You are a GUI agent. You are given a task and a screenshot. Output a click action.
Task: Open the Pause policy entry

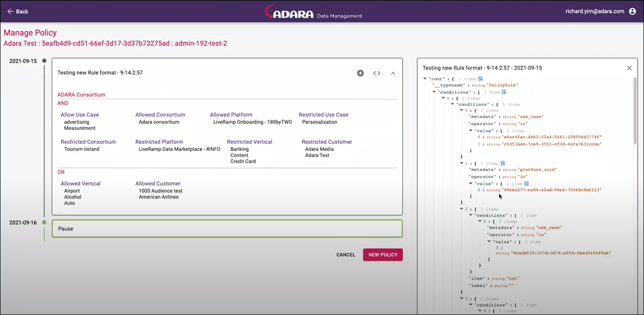coord(227,229)
